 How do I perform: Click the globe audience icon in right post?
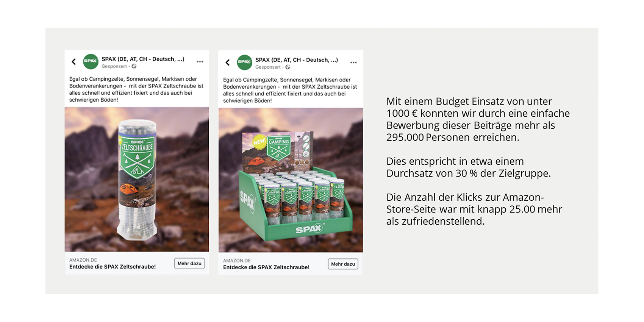(288, 67)
